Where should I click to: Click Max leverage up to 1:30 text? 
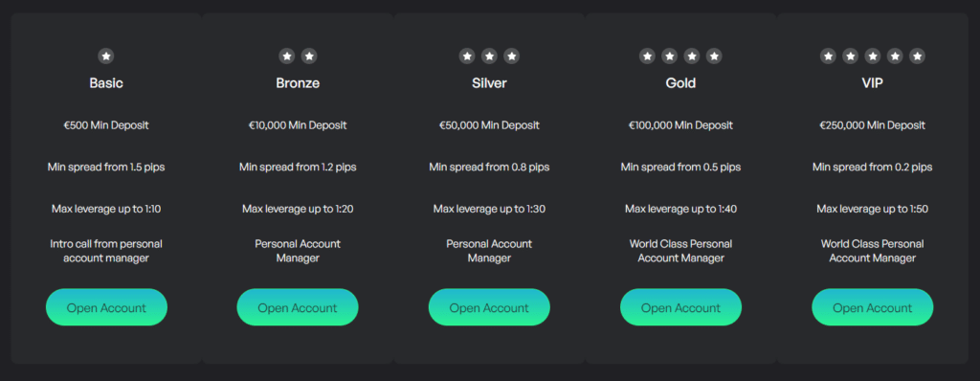click(489, 209)
